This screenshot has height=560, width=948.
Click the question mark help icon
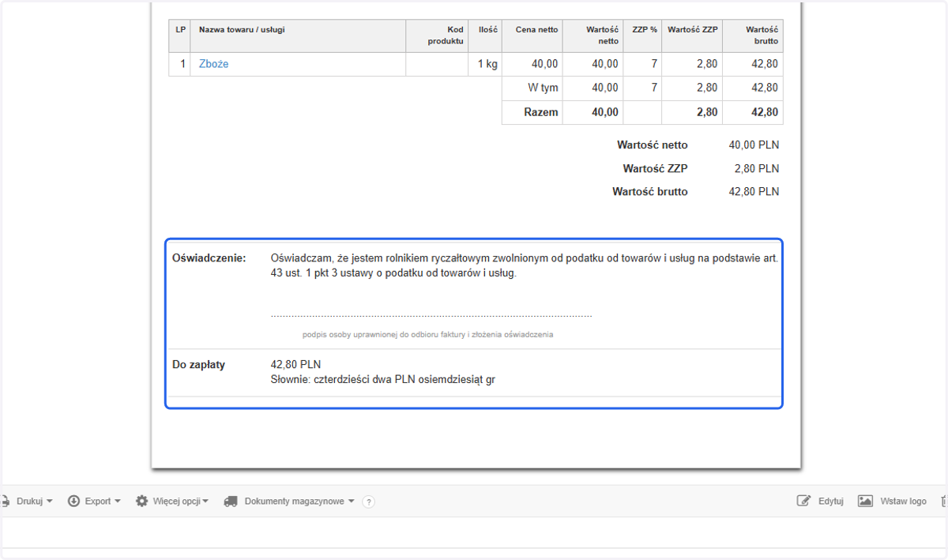click(x=368, y=502)
